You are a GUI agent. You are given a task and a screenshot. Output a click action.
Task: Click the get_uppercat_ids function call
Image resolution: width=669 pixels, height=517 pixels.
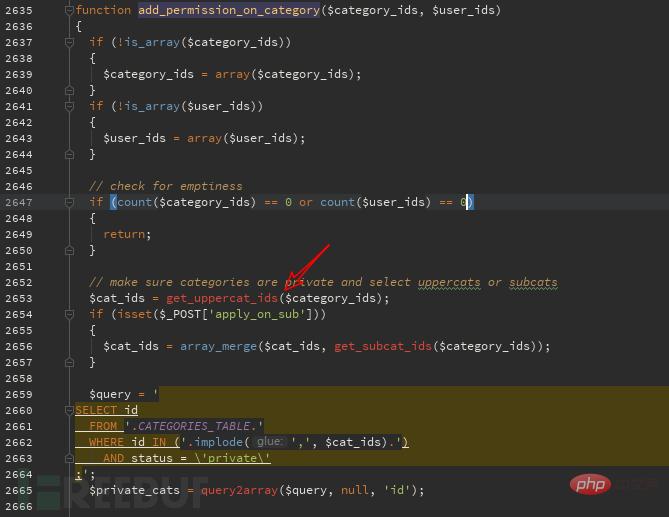pyautogui.click(x=222, y=298)
